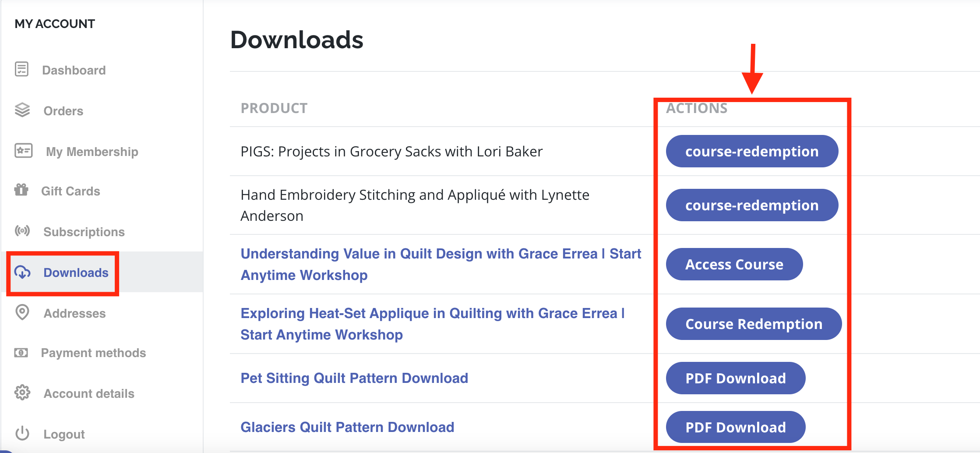Screen dimensions: 980x453
Task: Open the Orders menu item
Action: click(x=63, y=111)
